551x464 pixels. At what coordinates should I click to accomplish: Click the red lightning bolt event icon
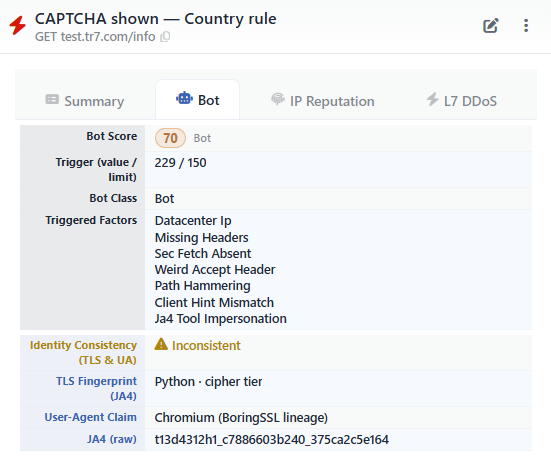click(x=17, y=25)
